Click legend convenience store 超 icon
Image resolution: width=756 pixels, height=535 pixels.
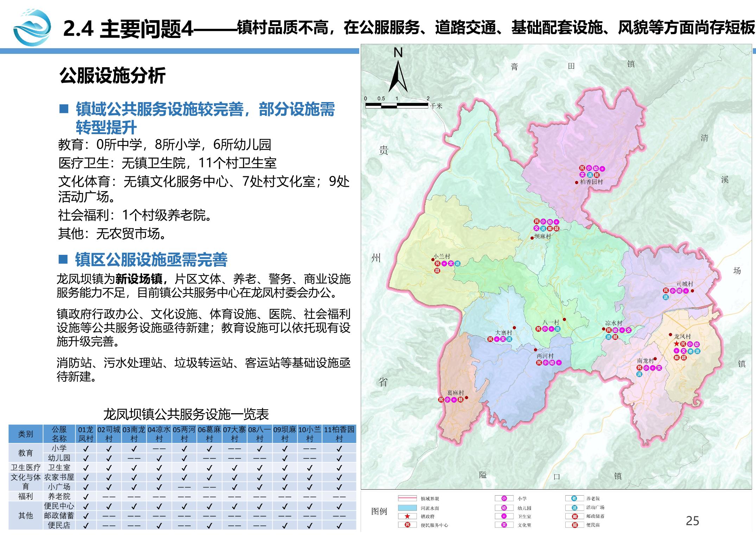[x=574, y=525]
